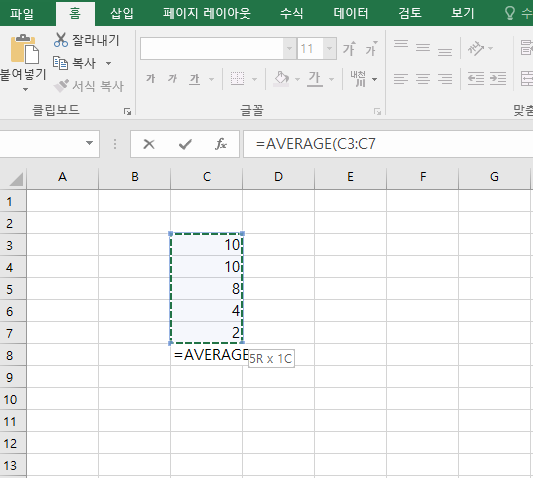Click inside the formula bar text
The height and width of the screenshot is (478, 533).
point(316,144)
